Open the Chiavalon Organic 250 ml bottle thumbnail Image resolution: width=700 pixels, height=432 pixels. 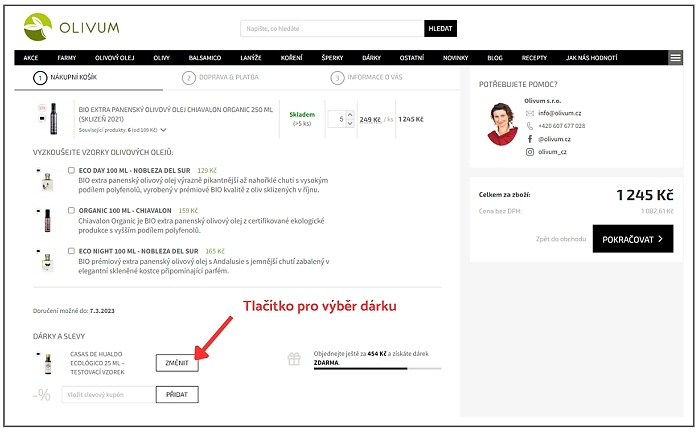pyautogui.click(x=54, y=119)
